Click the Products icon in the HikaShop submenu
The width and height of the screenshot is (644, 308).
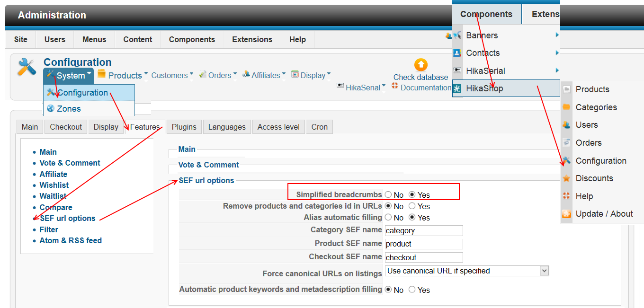click(x=566, y=89)
